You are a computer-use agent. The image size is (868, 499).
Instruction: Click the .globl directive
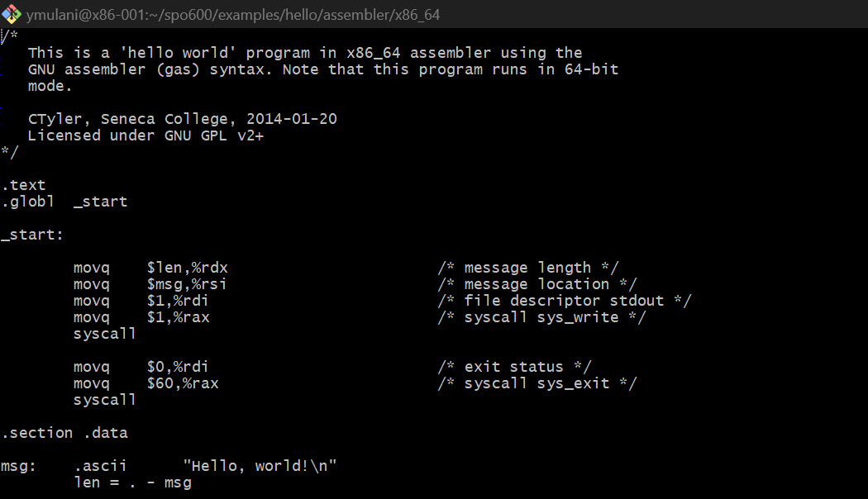27,202
